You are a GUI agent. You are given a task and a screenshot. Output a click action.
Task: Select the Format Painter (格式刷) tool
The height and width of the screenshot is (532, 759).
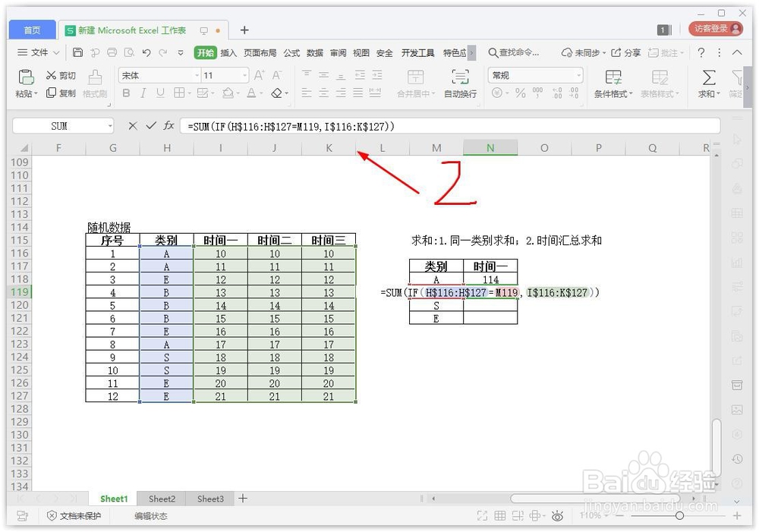95,83
